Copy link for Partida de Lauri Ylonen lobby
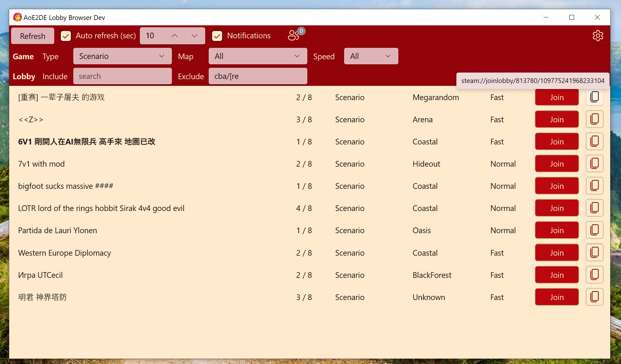The height and width of the screenshot is (364, 621). 594,230
